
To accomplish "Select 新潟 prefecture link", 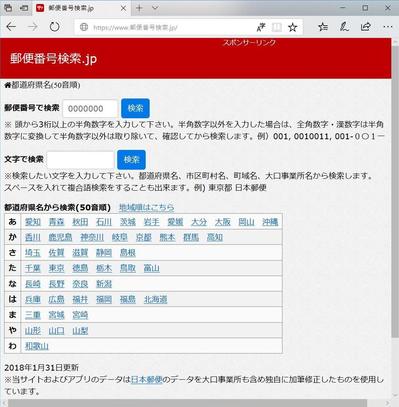I will pyautogui.click(x=104, y=284).
